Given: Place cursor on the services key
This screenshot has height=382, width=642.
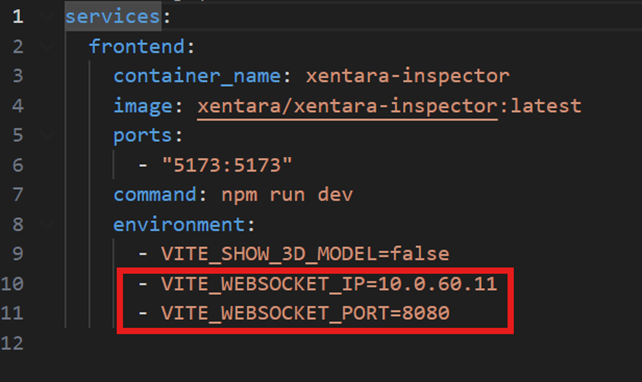Looking at the screenshot, I should point(112,17).
